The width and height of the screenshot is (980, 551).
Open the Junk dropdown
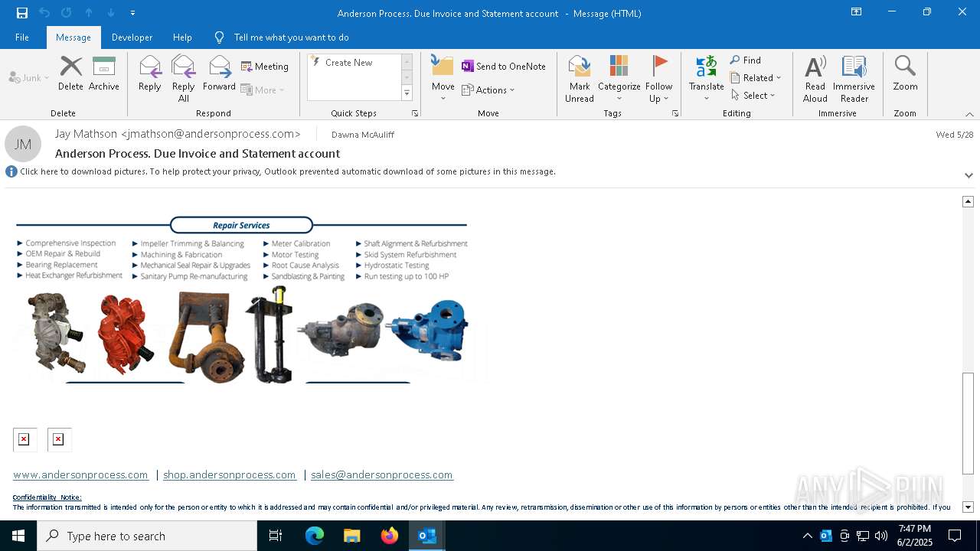29,77
